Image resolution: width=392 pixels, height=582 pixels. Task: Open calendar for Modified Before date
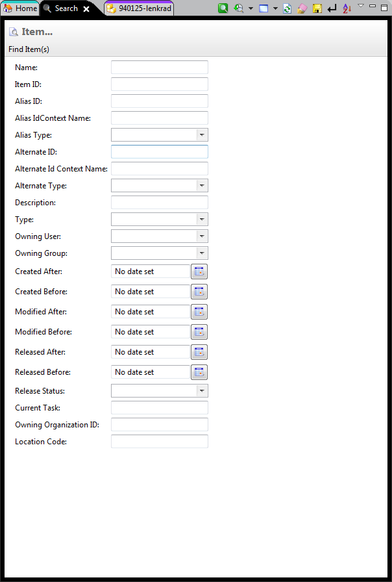[x=199, y=332]
